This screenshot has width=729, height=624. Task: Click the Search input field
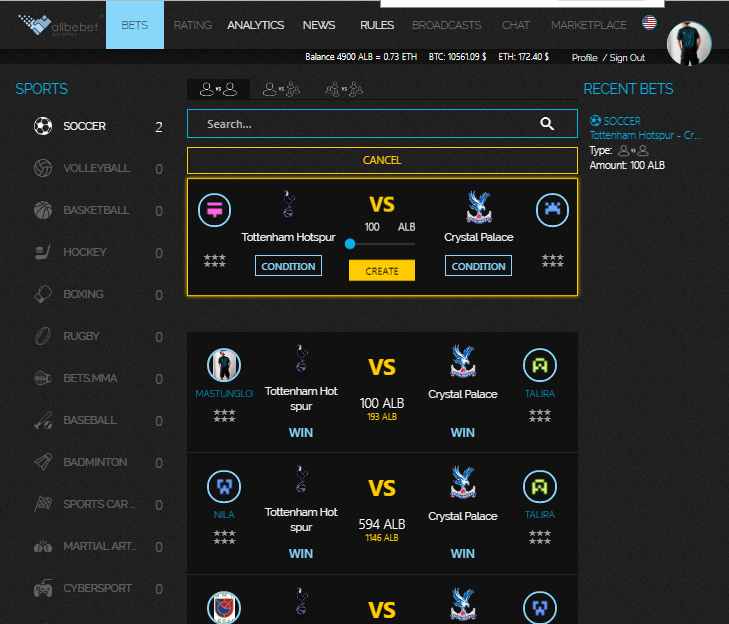382,124
